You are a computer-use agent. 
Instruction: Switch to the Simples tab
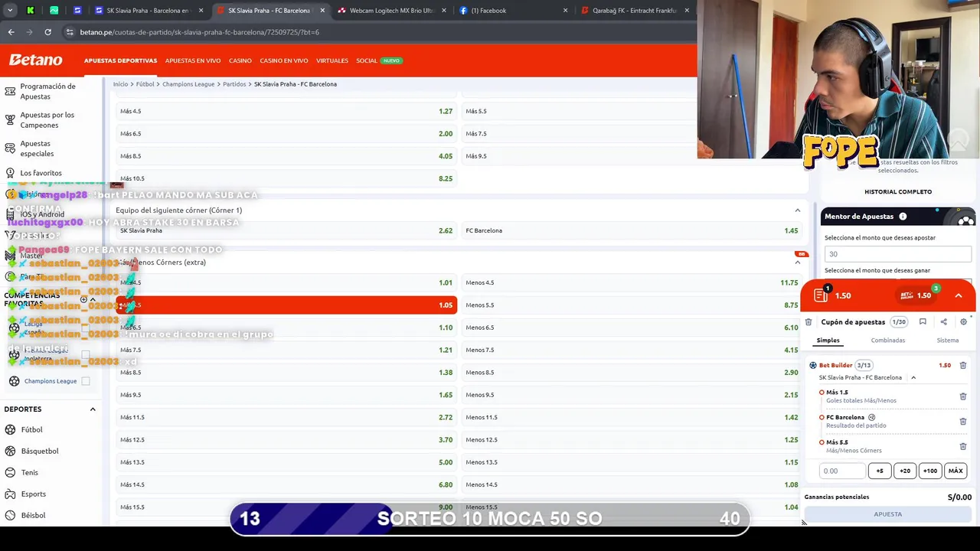[828, 341]
